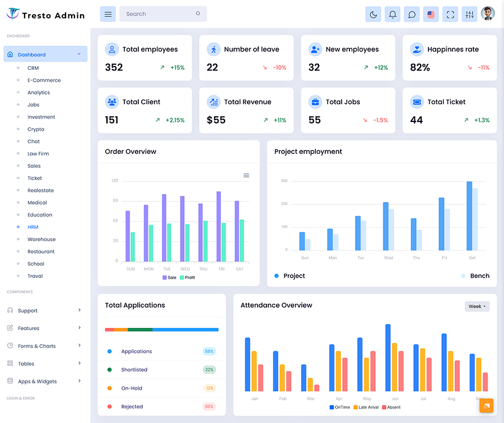This screenshot has width=504, height=423.
Task: Toggle the hamburger sidebar menu button
Action: pyautogui.click(x=108, y=14)
